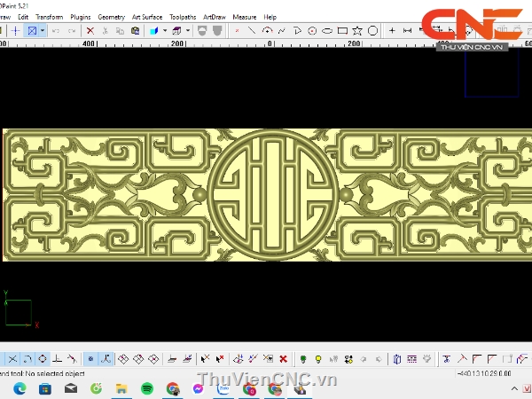This screenshot has height=399, width=532.
Task: Open the Art Surface menu
Action: (x=147, y=17)
